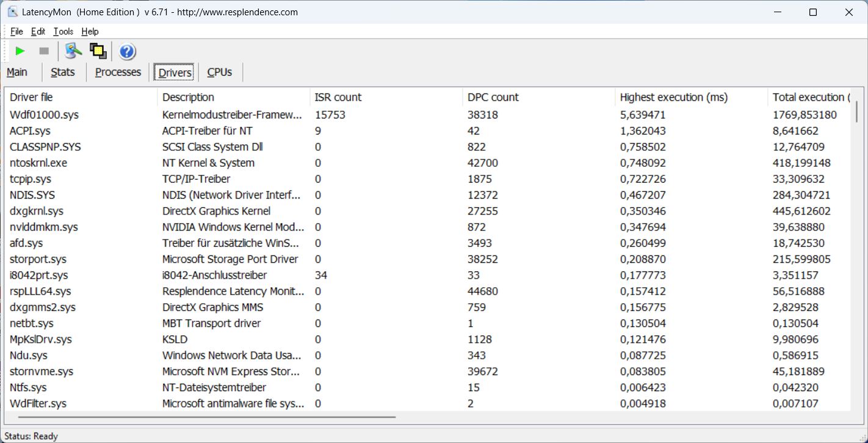Click the KSLD description cell

[175, 339]
